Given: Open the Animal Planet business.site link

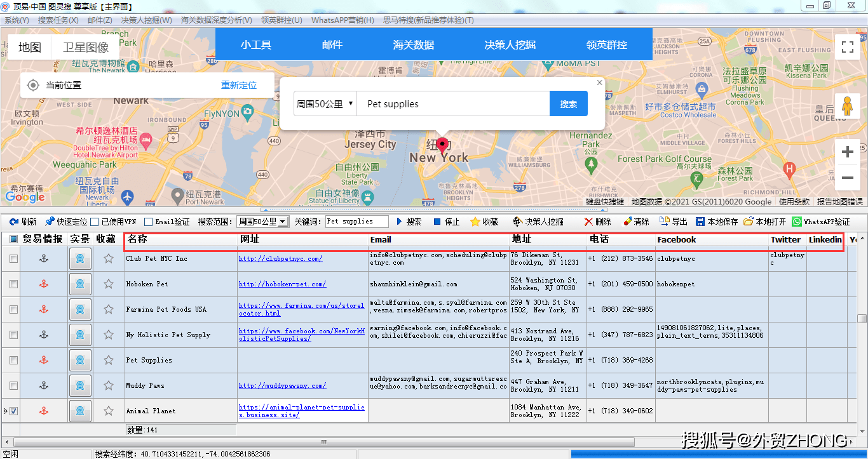Looking at the screenshot, I should 302,411.
